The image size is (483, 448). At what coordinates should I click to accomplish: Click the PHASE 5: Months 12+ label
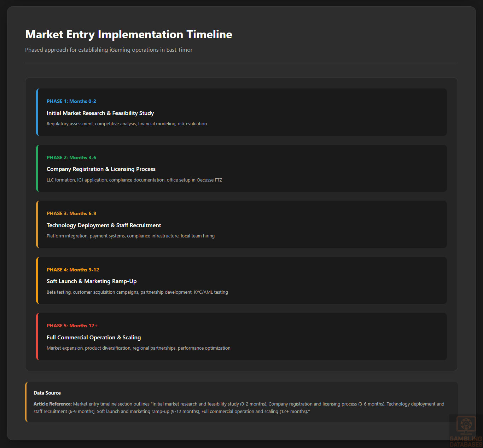(x=72, y=326)
